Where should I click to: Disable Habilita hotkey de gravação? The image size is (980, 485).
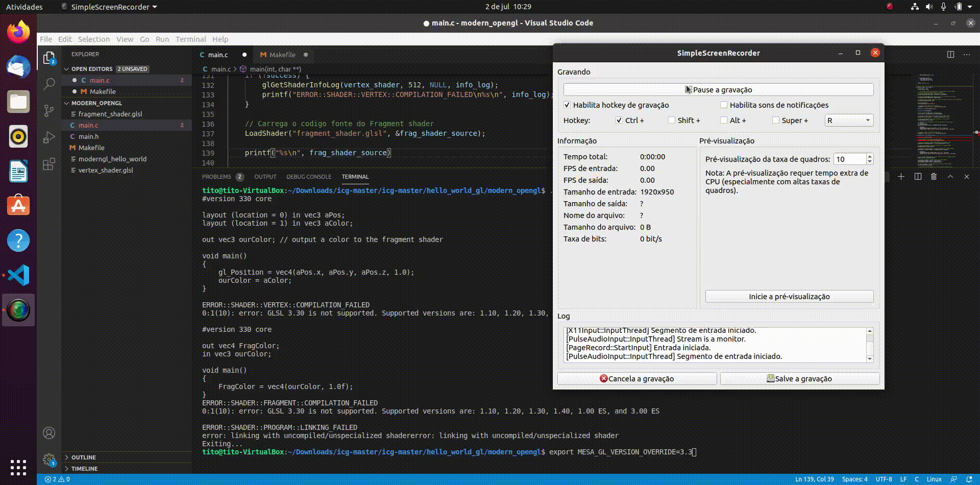click(568, 105)
